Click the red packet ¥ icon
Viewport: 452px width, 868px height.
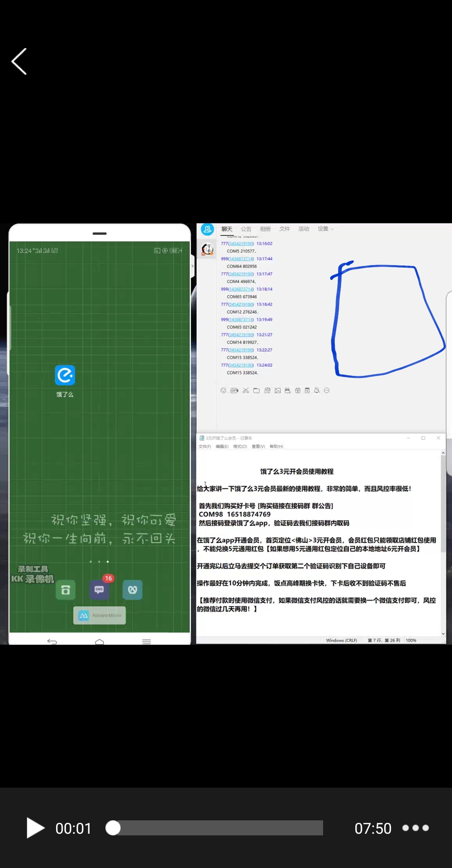click(x=307, y=391)
